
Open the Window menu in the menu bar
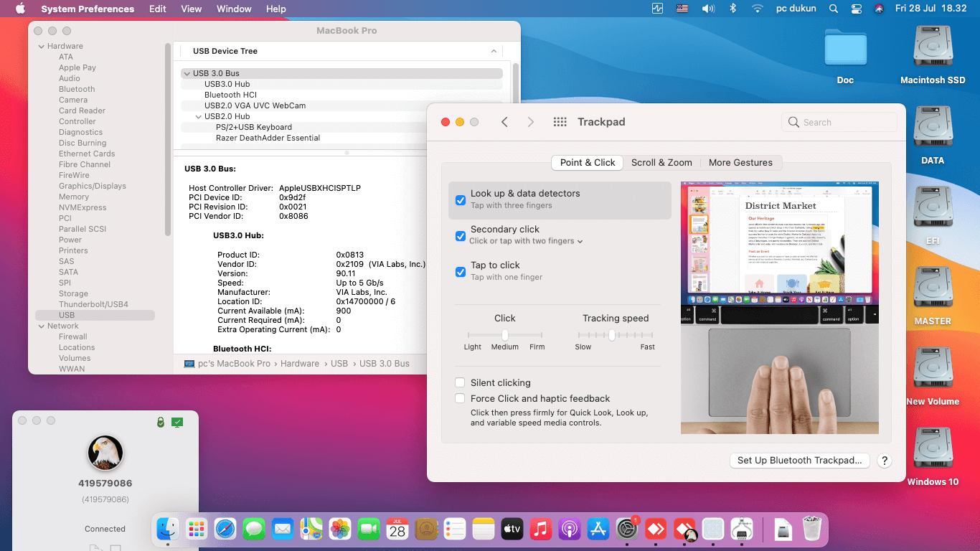[234, 9]
